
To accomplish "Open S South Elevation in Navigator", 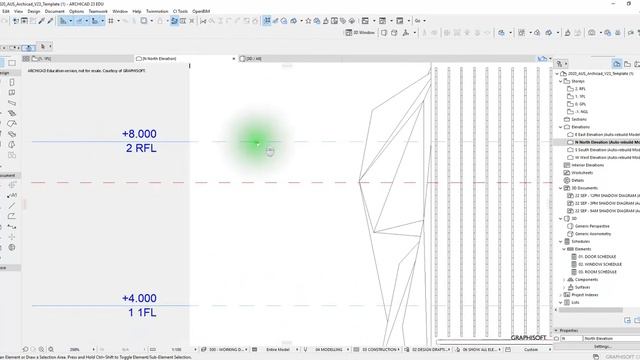I will [604, 150].
